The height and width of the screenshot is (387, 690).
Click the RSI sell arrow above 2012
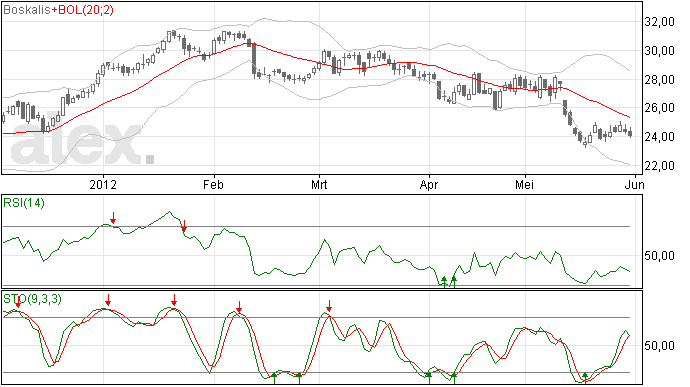click(x=113, y=218)
